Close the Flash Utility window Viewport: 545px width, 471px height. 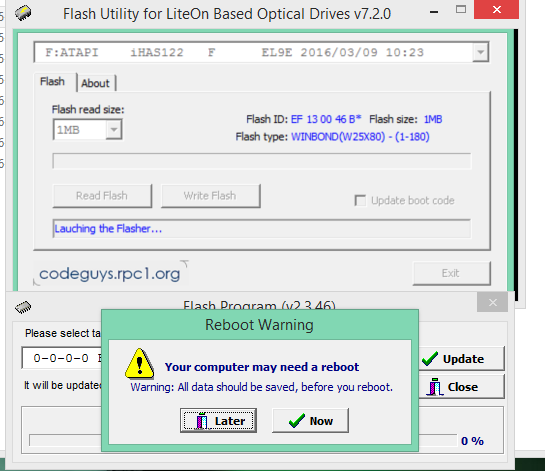(x=496, y=9)
